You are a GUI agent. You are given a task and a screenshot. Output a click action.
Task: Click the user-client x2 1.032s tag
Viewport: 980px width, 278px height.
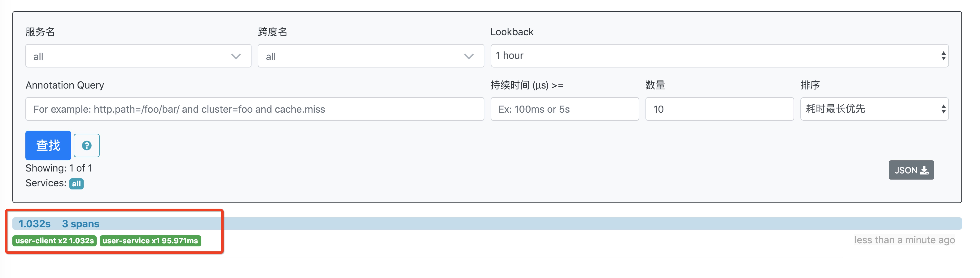click(x=54, y=241)
